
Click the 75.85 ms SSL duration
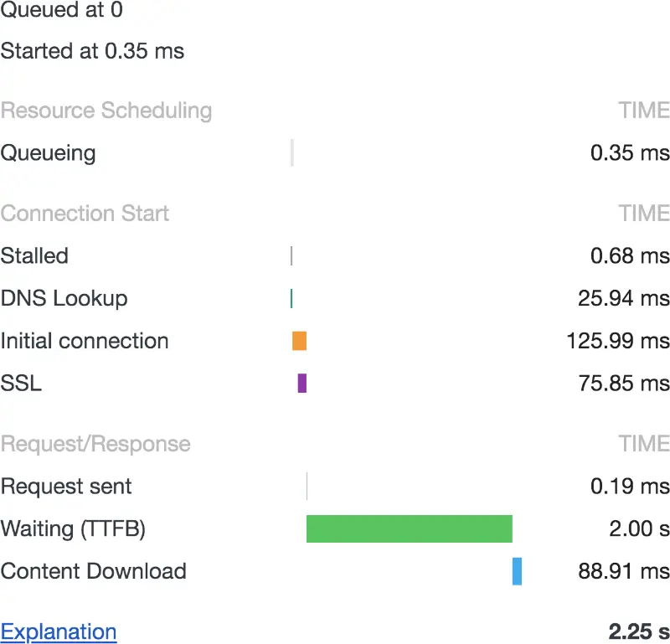(624, 384)
